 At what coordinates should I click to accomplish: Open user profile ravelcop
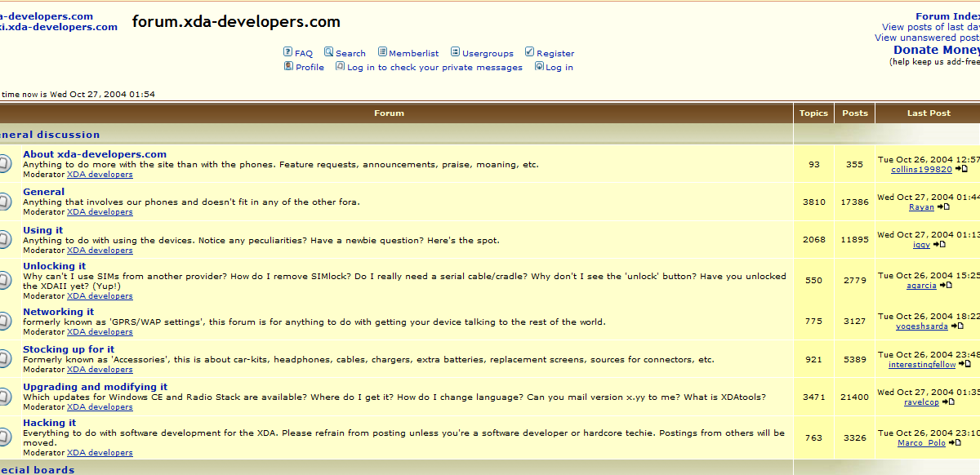[921, 402]
